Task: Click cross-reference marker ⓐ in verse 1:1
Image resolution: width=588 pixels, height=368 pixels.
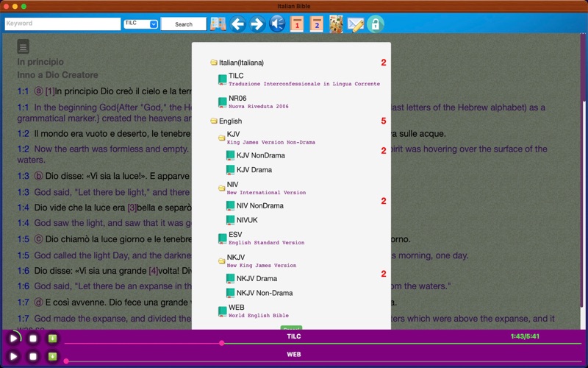Action: point(39,91)
